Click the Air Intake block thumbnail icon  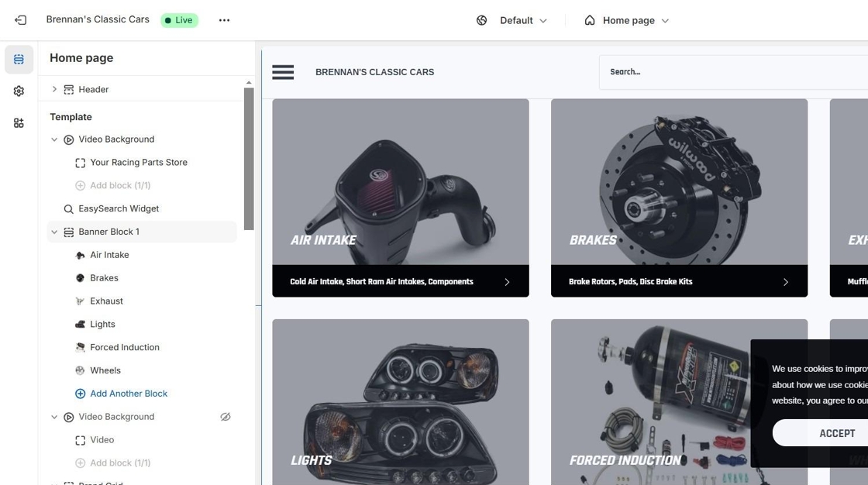[81, 255]
